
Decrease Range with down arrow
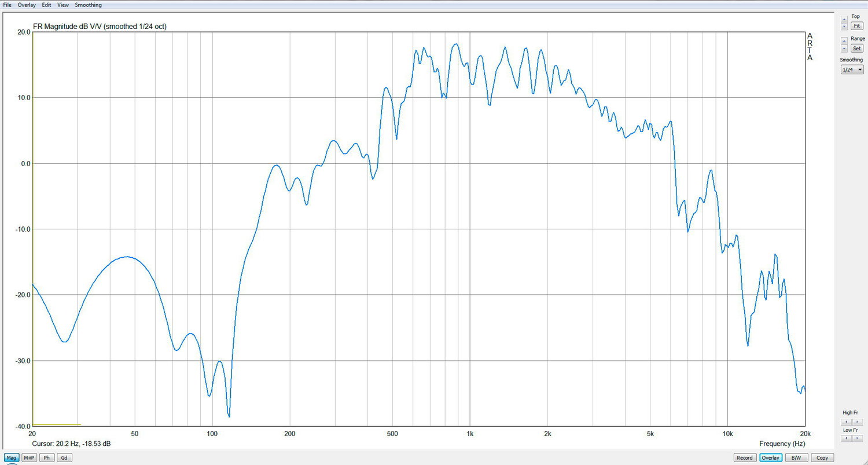844,49
